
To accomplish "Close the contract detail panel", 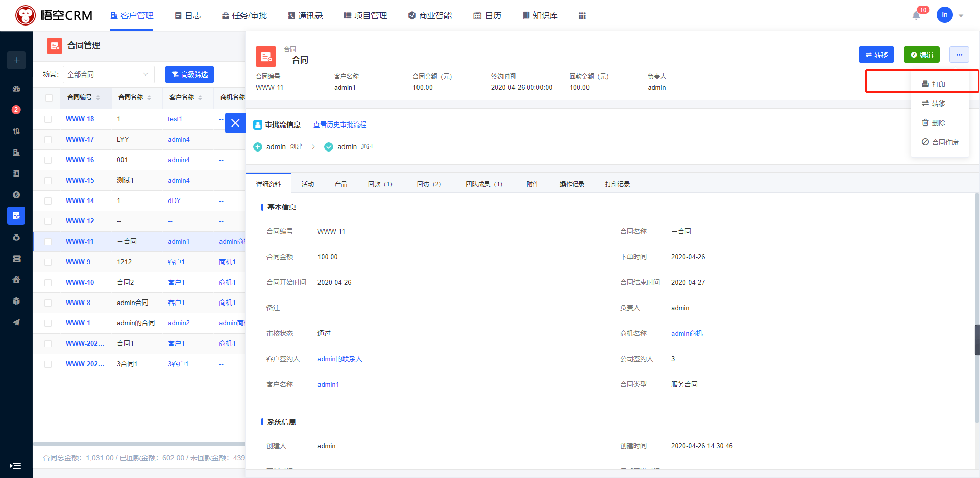I will point(235,123).
